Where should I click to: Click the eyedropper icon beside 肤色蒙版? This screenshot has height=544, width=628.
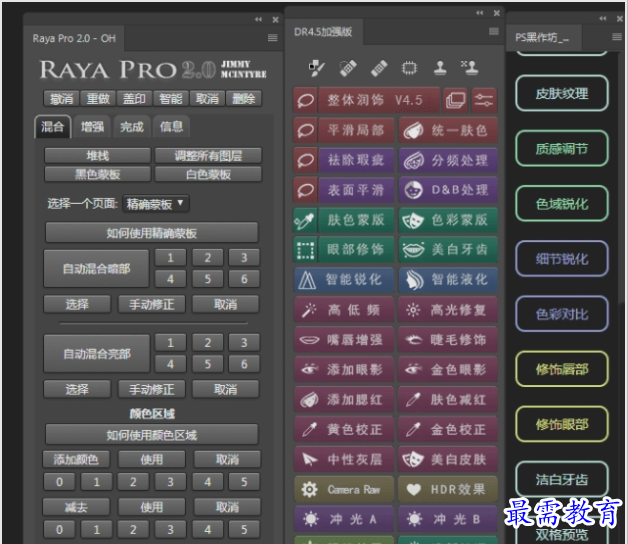tap(306, 220)
